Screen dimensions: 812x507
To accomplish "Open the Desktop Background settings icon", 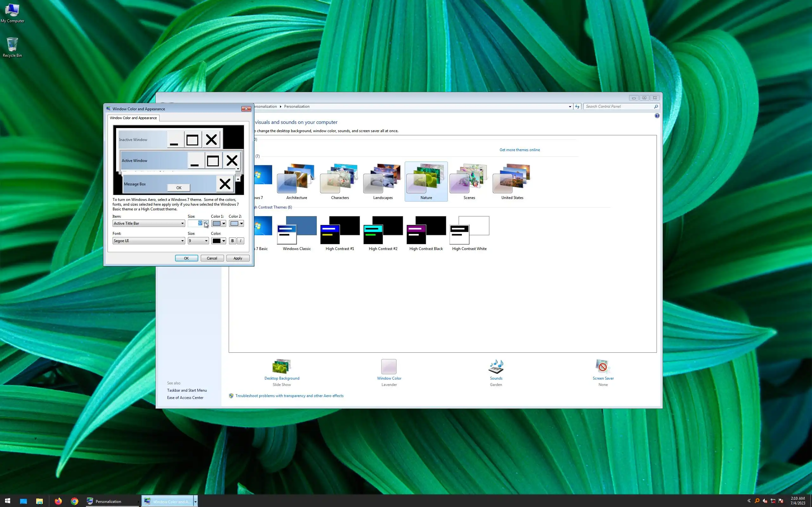I will 282,367.
